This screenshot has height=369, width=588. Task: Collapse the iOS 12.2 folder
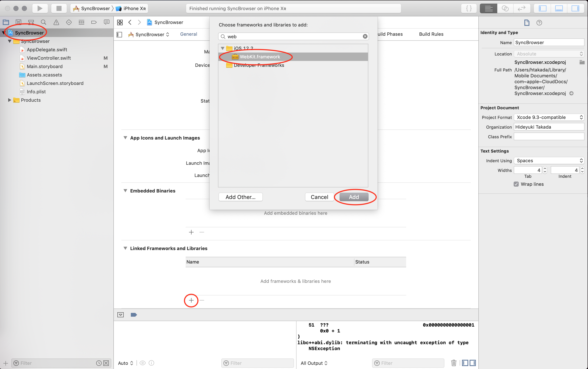222,48
